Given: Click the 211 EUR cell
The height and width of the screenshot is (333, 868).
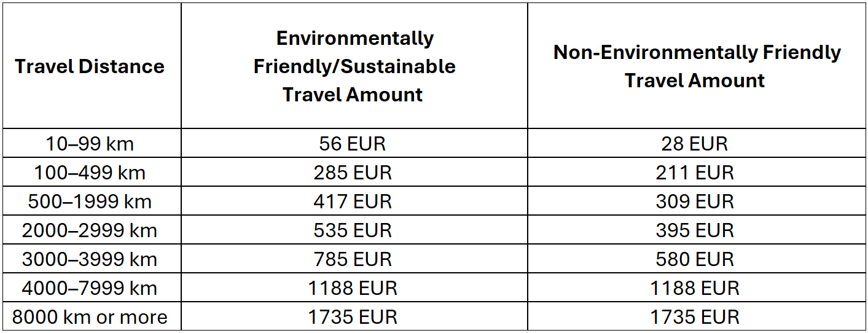Looking at the screenshot, I should tap(696, 172).
